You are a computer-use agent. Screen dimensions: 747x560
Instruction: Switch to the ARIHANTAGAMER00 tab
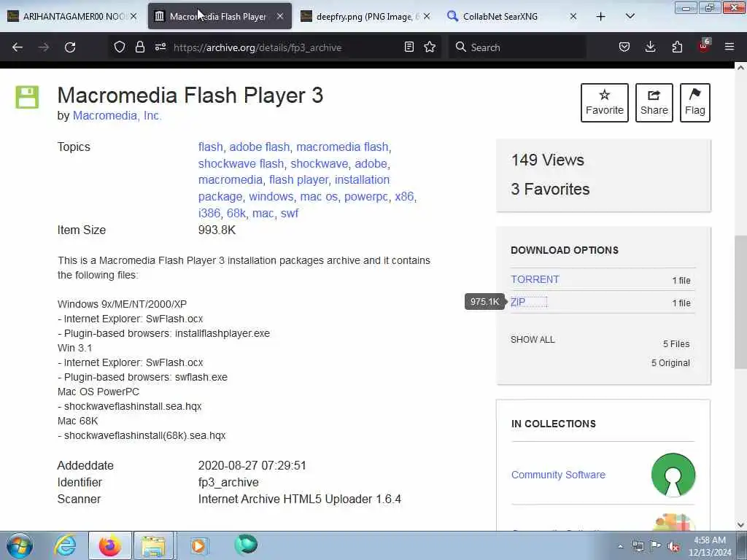[x=71, y=16]
